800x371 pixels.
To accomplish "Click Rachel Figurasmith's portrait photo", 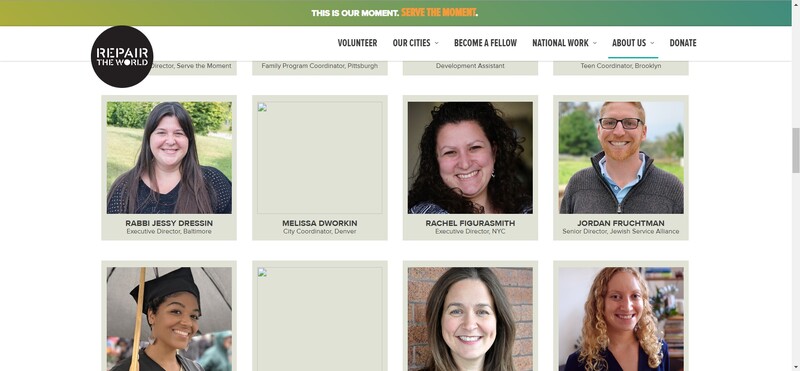I will tap(470, 157).
